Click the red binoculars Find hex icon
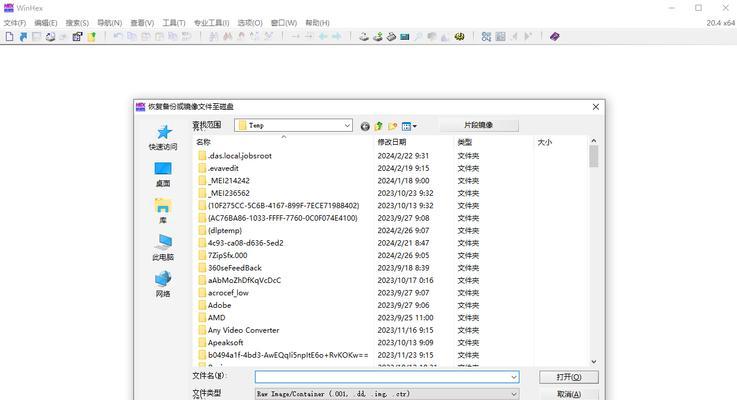This screenshot has width=737, height=400. click(227, 37)
